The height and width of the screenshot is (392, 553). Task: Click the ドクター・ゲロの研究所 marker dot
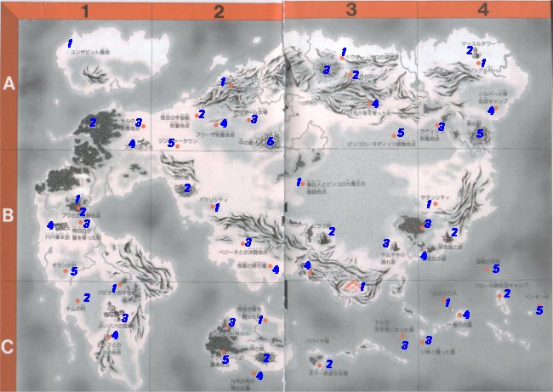coord(342,58)
